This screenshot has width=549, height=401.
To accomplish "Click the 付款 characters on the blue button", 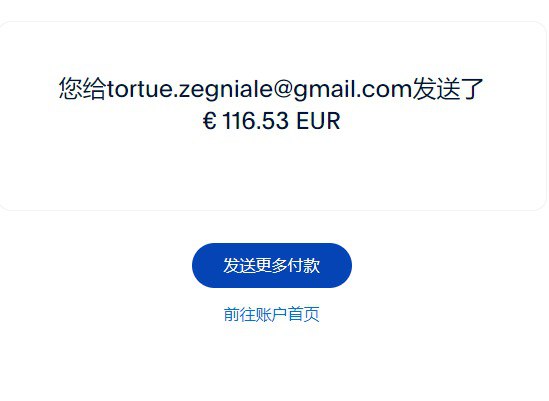I will (304, 265).
